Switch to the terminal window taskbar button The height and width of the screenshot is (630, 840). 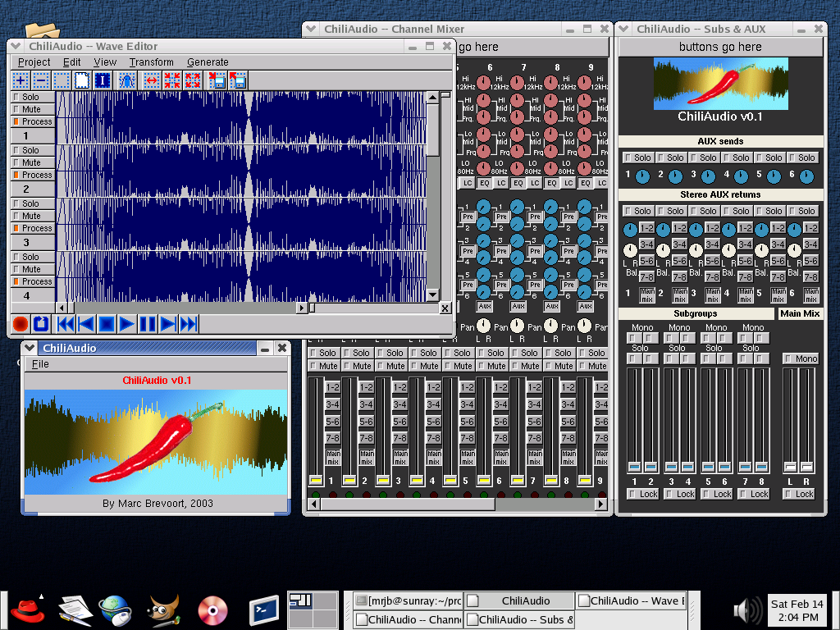[409, 601]
